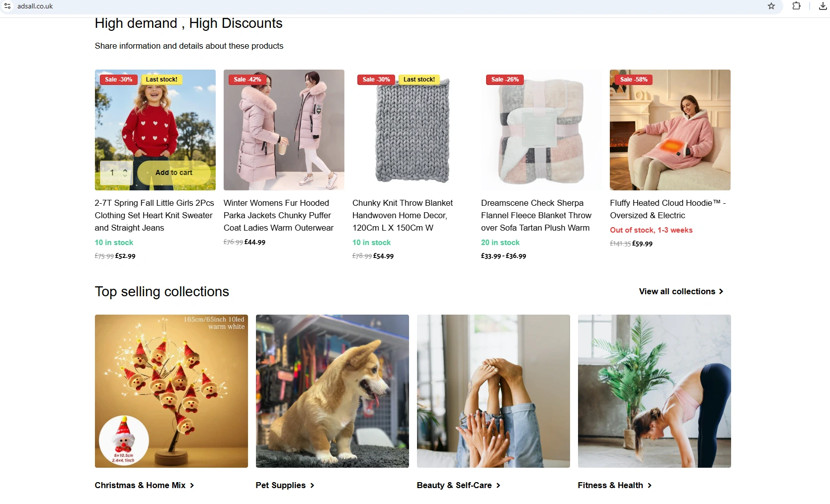Open the browser downloads icon
The height and width of the screenshot is (504, 830).
(x=823, y=6)
